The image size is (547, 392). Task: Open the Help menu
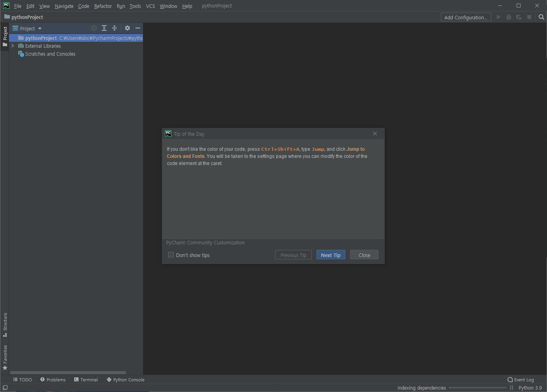[187, 6]
